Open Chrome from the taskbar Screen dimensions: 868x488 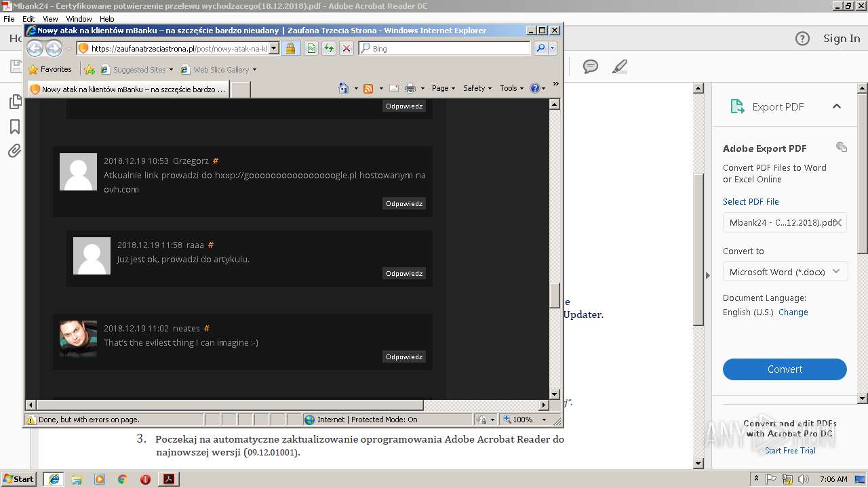point(122,479)
